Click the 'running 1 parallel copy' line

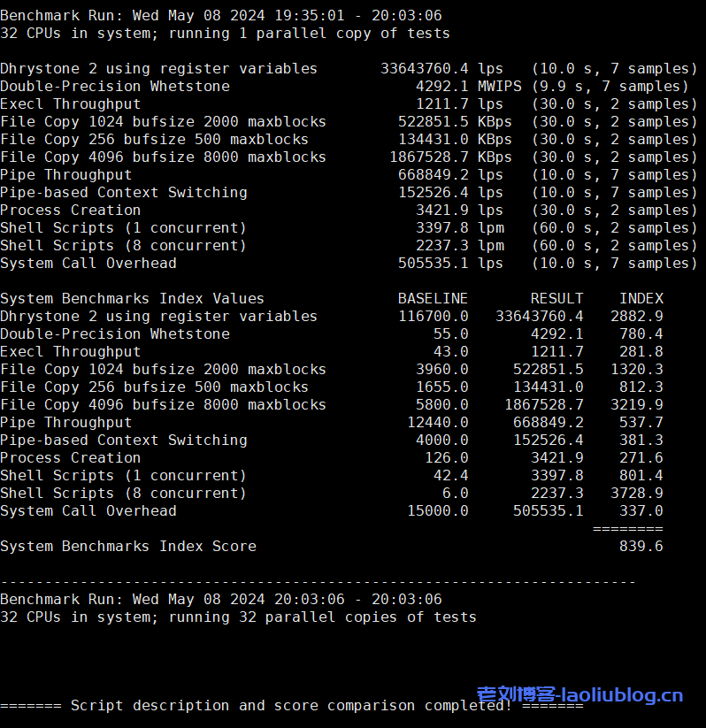pyautogui.click(x=225, y=34)
